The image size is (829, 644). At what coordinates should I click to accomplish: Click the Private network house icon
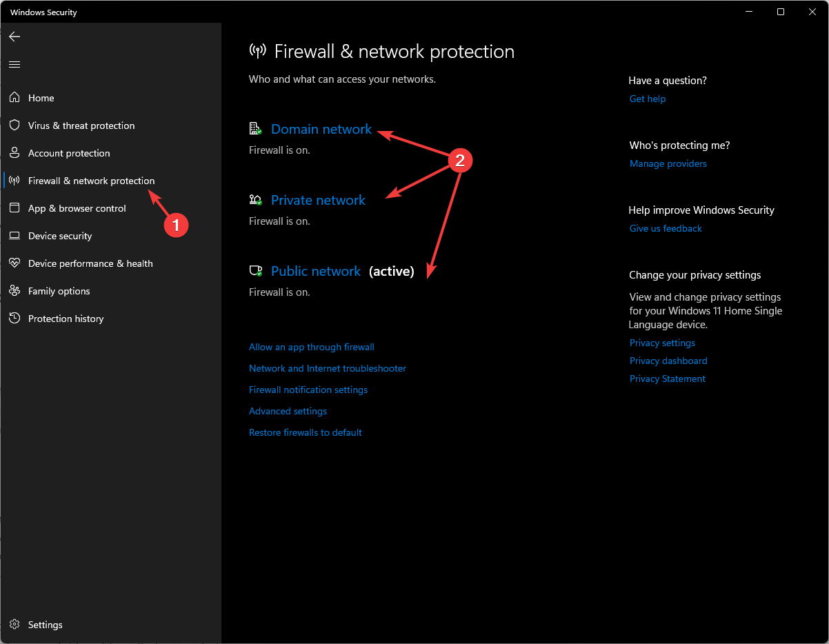[x=255, y=200]
